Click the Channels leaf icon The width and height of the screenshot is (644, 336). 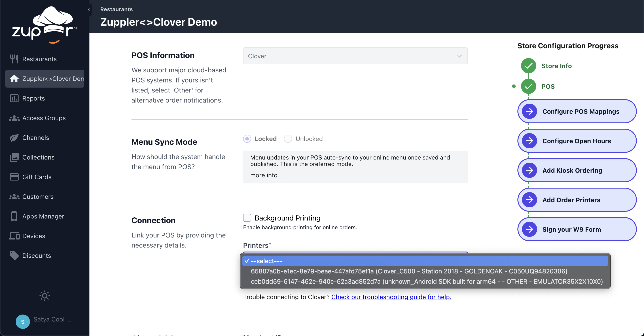click(x=14, y=138)
